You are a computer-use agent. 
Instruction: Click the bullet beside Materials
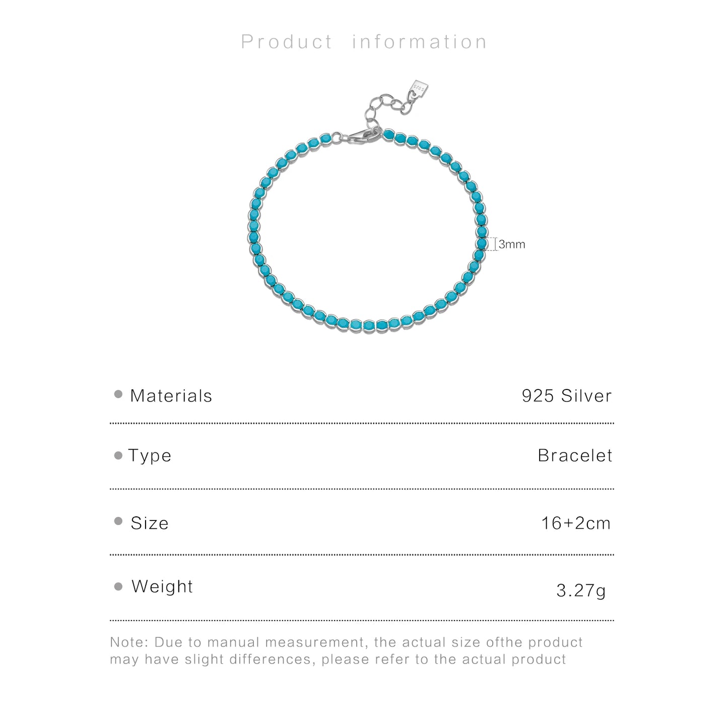click(x=118, y=394)
